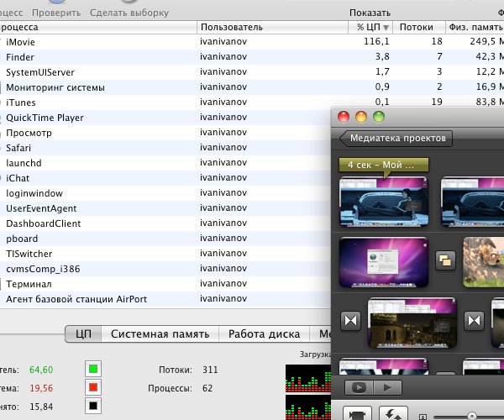Click the plain play button in iMovie
The height and width of the screenshot is (420, 504).
tap(387, 388)
